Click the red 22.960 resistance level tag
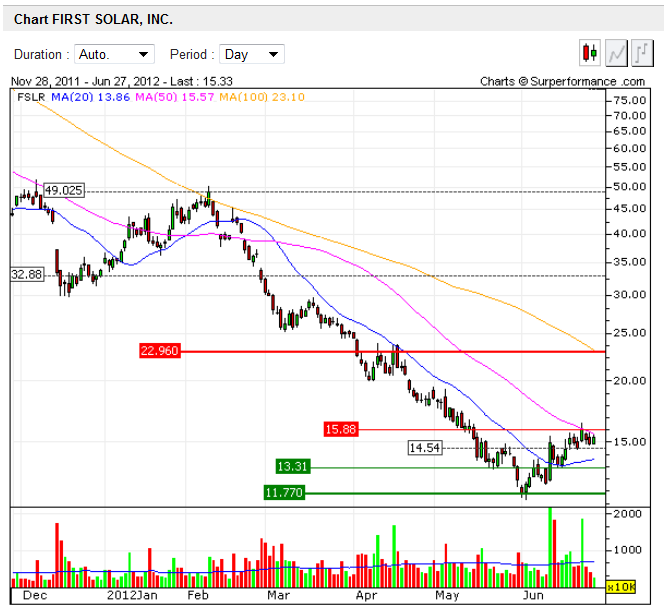The image size is (664, 614). (159, 351)
